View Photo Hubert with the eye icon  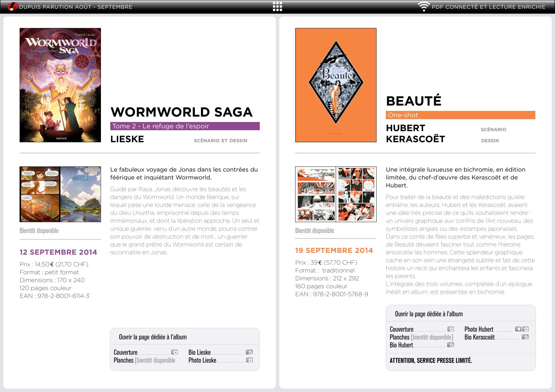pyautogui.click(x=526, y=329)
